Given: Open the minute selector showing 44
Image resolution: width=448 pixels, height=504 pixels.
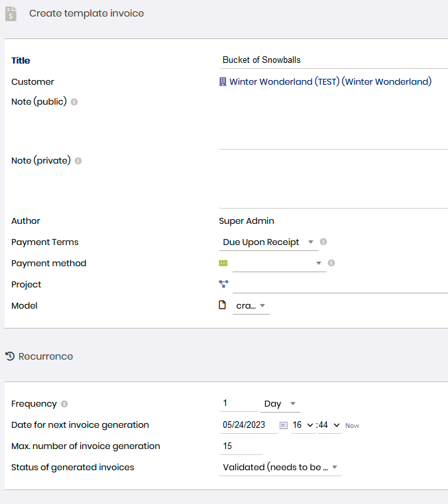Looking at the screenshot, I should pyautogui.click(x=330, y=425).
